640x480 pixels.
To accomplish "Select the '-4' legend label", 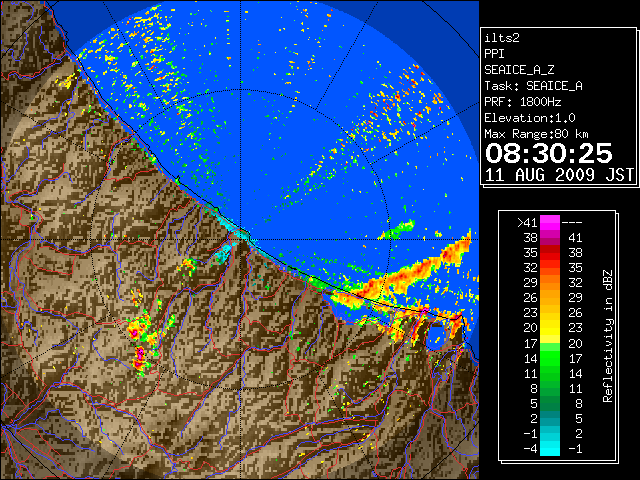I will click(x=530, y=449).
